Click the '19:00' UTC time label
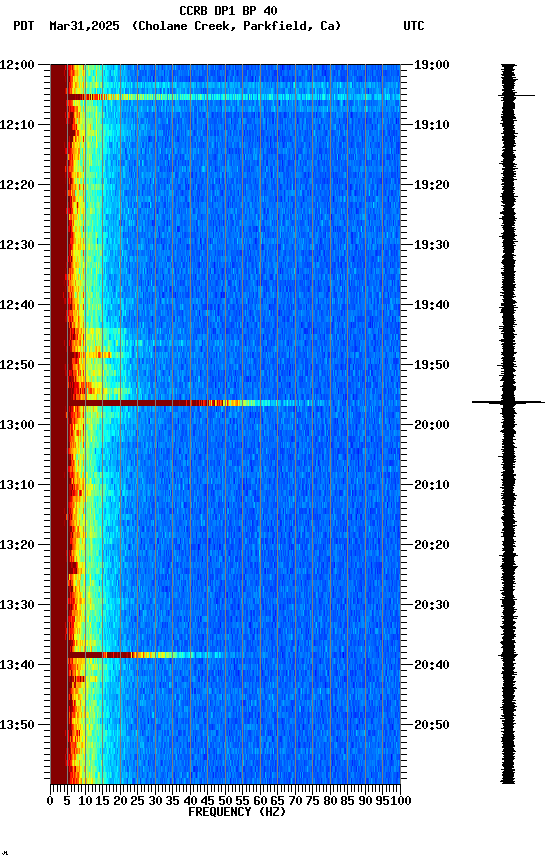 tap(432, 65)
